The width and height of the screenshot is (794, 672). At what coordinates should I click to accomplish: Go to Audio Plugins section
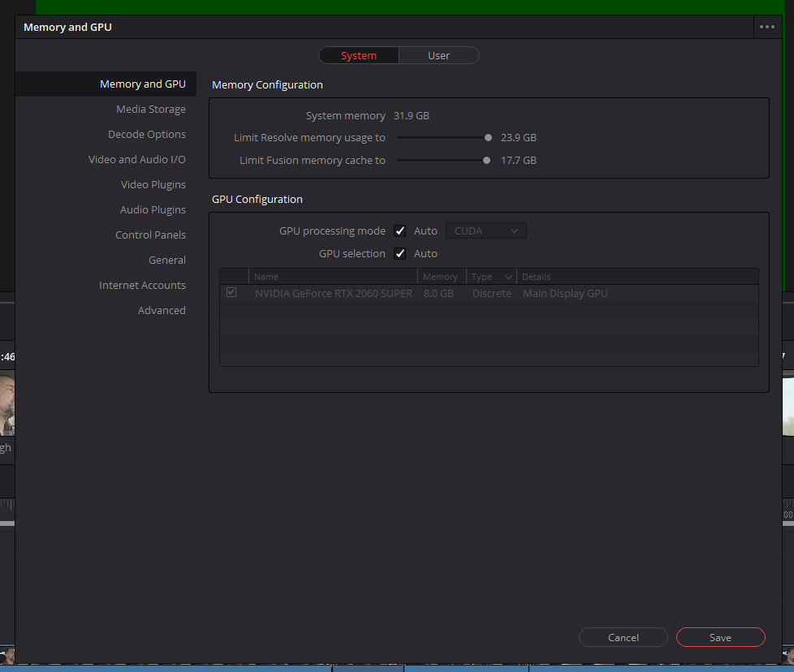153,210
